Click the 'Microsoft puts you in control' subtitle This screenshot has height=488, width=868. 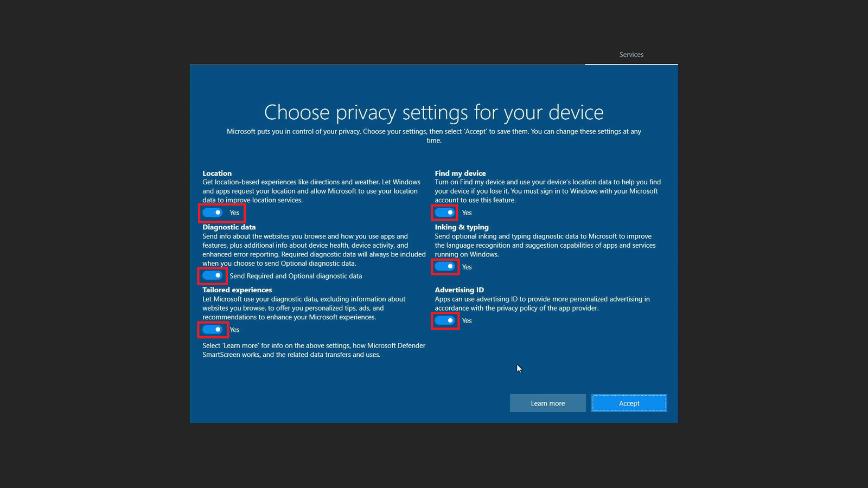(x=434, y=136)
